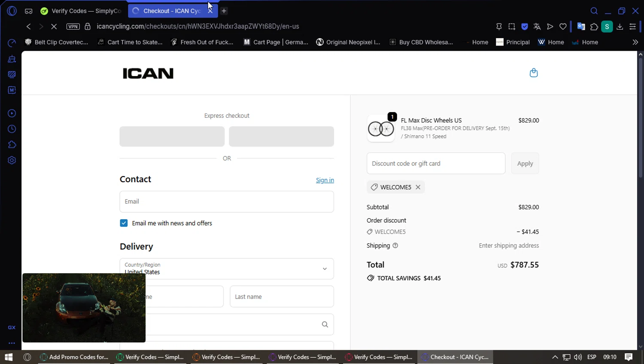Click the shipping info question mark icon
This screenshot has height=364, width=644.
[x=395, y=246]
